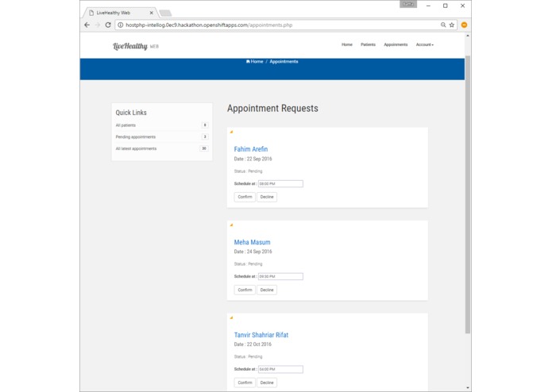Click the All latest appointments count badge

(204, 148)
